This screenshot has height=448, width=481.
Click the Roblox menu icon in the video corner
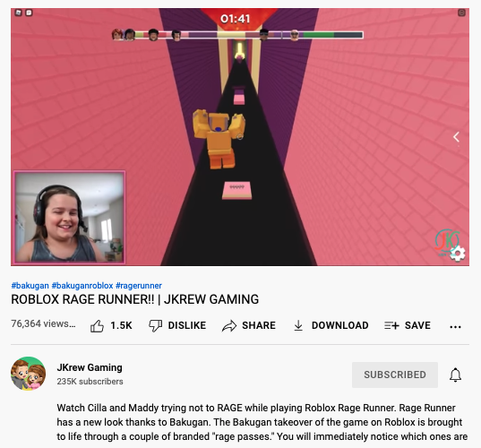[19, 13]
